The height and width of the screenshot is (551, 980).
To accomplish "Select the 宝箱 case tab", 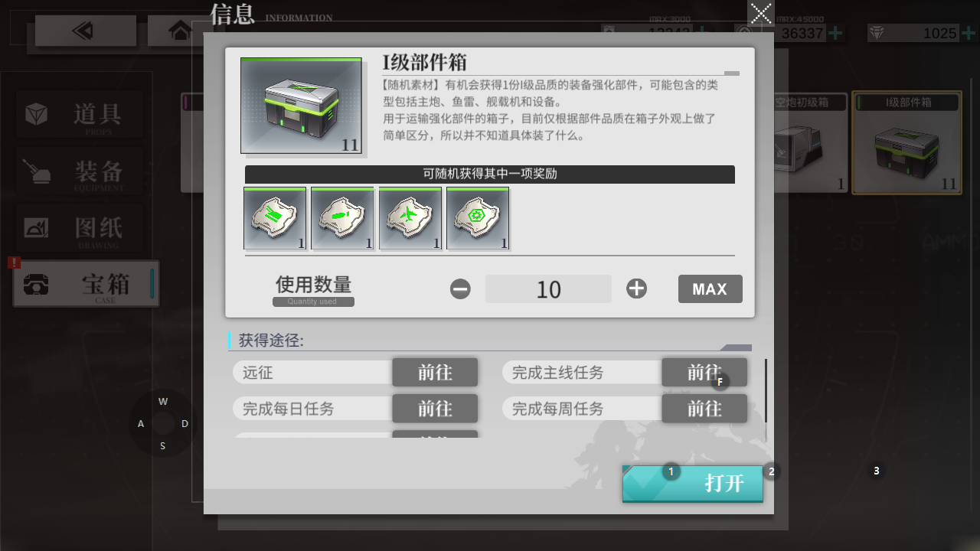I will (86, 284).
